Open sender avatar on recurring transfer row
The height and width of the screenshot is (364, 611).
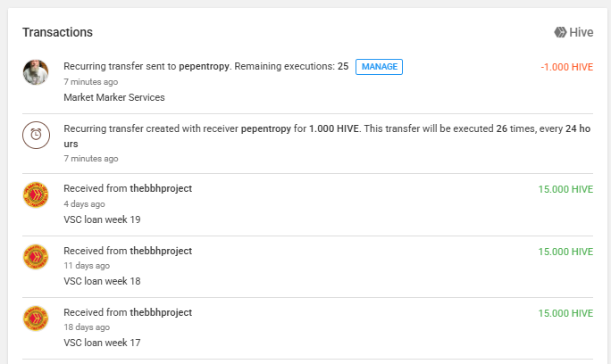36,72
